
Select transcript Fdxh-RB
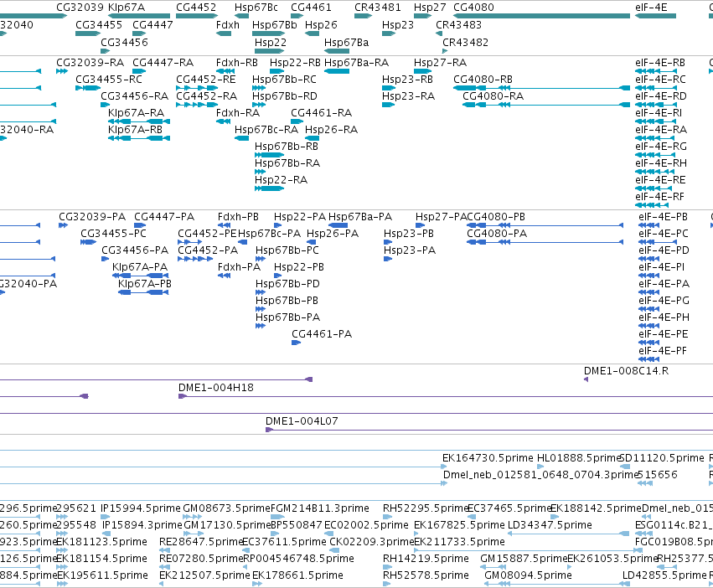(236, 63)
